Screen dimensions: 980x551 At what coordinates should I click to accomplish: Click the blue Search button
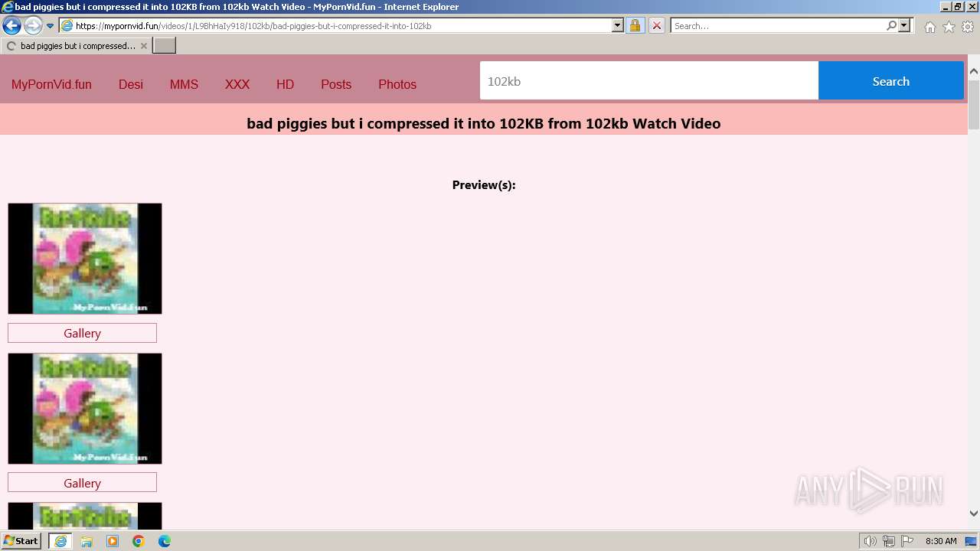click(891, 81)
